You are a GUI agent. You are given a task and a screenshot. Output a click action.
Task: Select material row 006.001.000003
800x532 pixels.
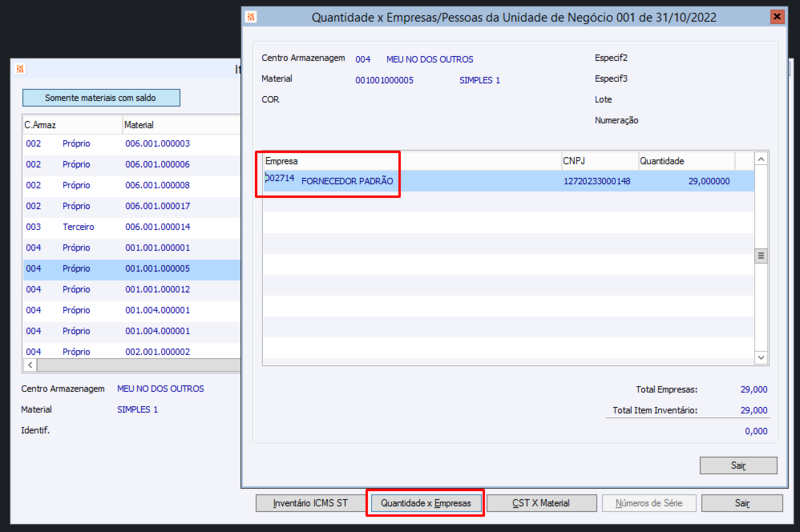pyautogui.click(x=132, y=144)
